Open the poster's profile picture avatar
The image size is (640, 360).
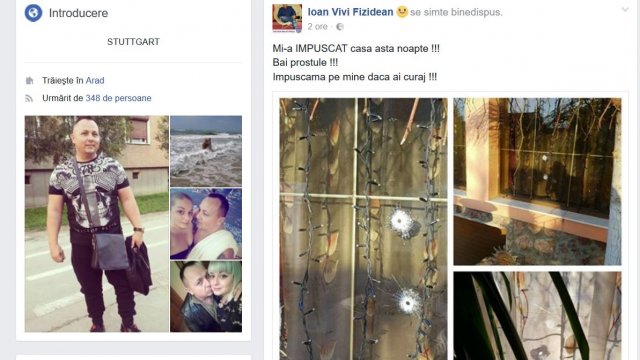[287, 18]
